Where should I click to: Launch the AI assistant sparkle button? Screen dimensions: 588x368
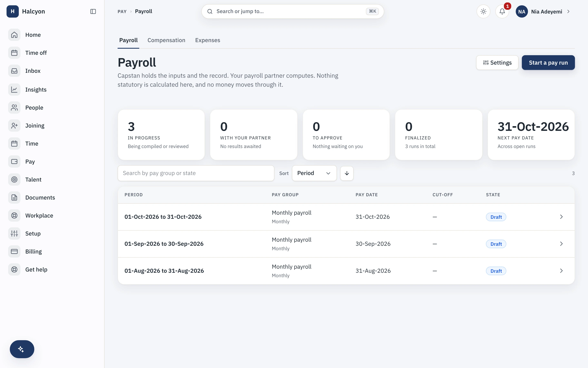click(x=22, y=349)
